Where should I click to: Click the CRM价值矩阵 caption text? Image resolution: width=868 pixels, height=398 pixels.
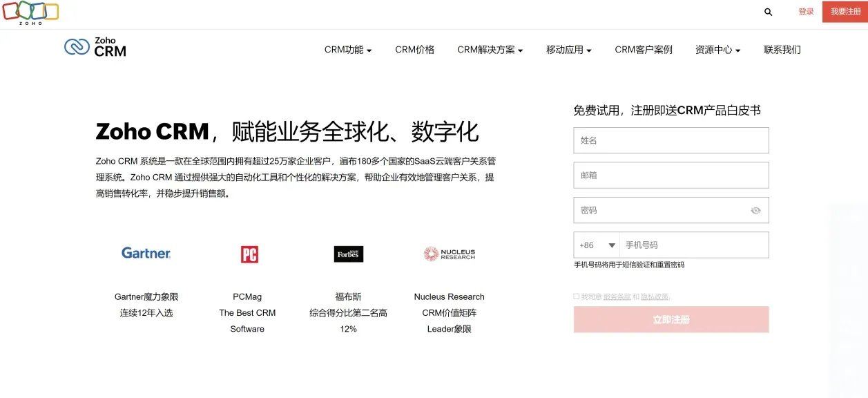[x=450, y=313]
